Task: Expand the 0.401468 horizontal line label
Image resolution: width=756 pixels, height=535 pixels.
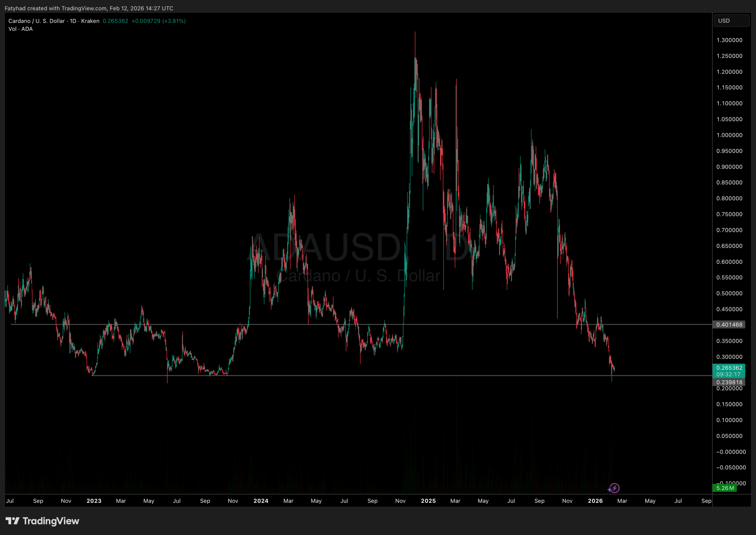Action: [x=730, y=324]
